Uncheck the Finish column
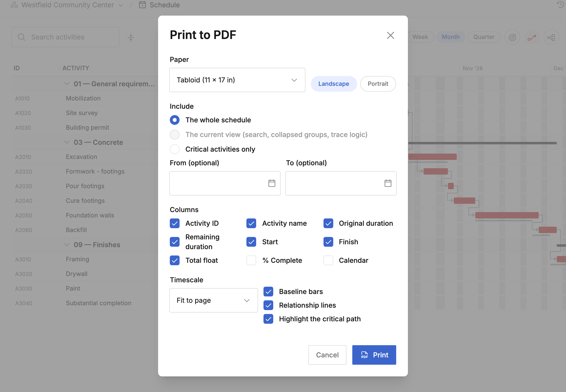 pos(328,242)
